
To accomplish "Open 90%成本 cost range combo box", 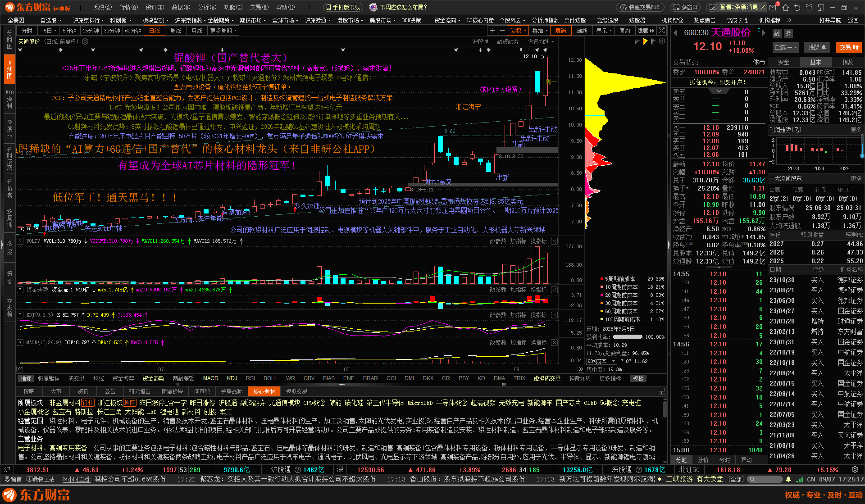I will 602,362.
